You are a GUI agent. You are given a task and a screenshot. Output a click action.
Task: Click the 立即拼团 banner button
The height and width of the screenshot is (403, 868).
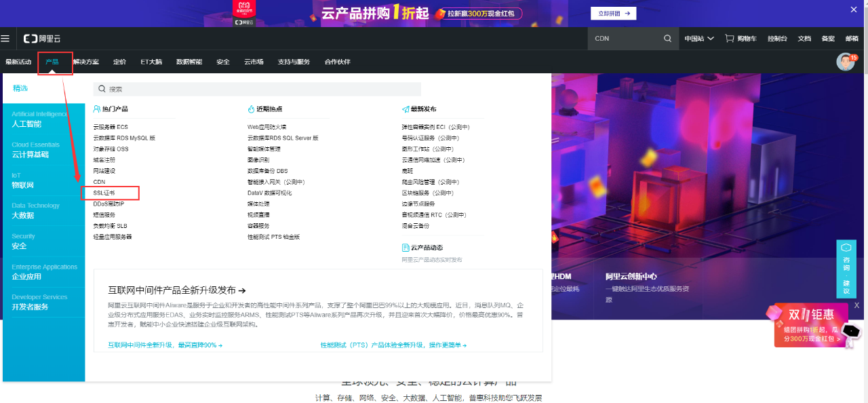(614, 13)
